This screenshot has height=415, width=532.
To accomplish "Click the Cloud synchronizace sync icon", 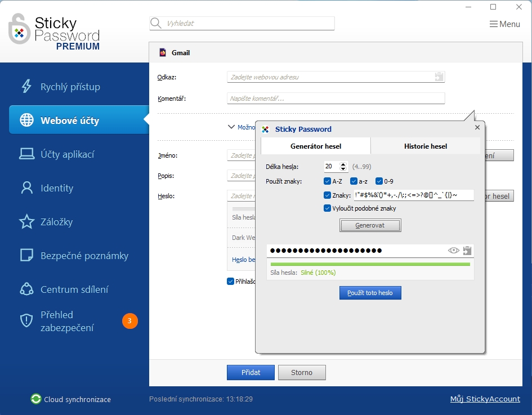I will (x=36, y=399).
